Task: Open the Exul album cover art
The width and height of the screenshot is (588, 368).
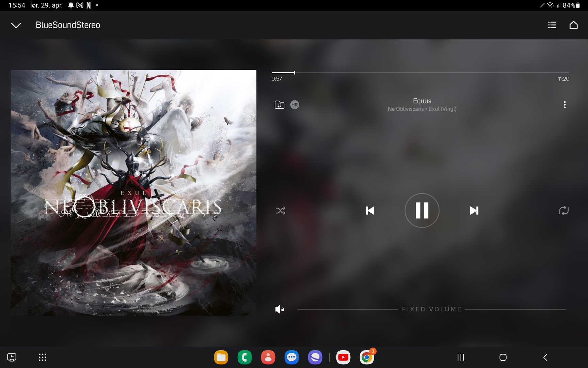Action: 133,193
